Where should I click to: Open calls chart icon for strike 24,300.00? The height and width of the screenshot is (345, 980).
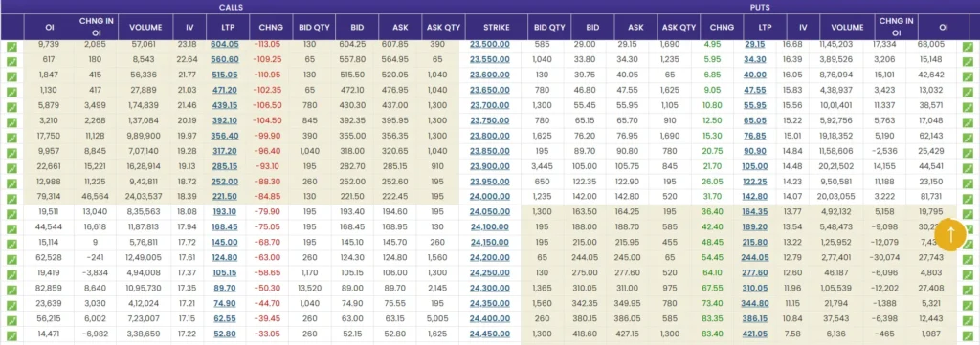(11, 291)
